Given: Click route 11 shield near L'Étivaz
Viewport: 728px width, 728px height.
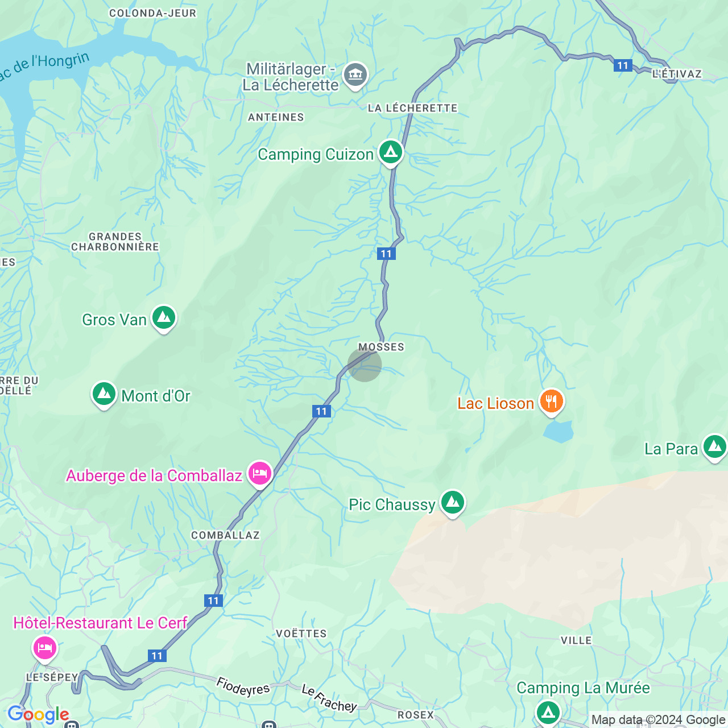Looking at the screenshot, I should (x=623, y=65).
